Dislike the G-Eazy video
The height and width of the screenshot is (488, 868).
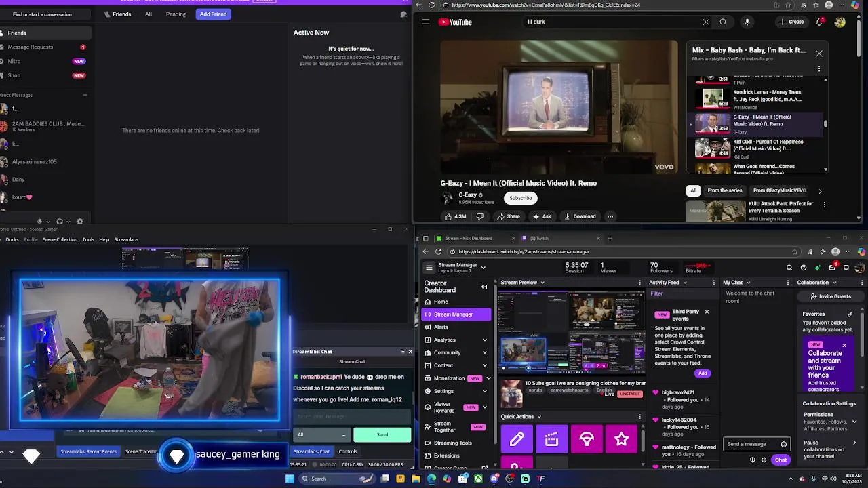click(480, 216)
